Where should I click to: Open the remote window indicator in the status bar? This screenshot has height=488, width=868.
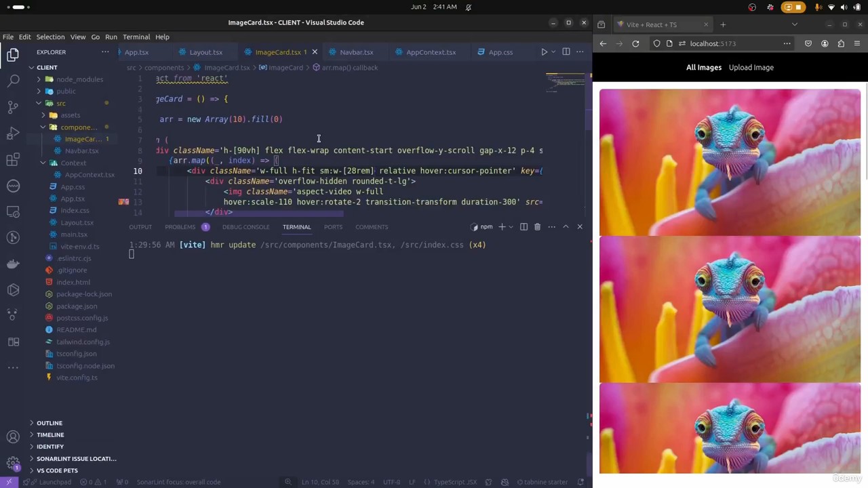point(9,482)
